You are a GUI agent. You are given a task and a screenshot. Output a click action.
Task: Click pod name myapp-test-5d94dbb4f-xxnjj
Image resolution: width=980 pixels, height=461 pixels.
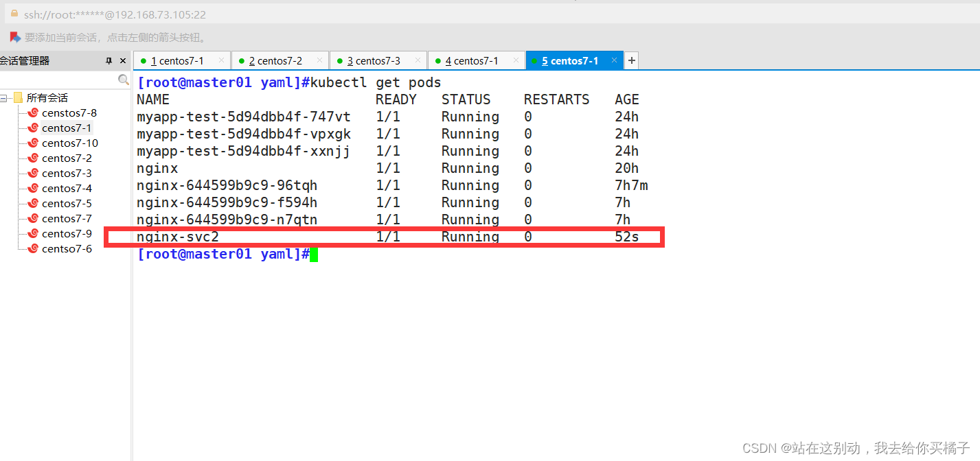(x=244, y=151)
